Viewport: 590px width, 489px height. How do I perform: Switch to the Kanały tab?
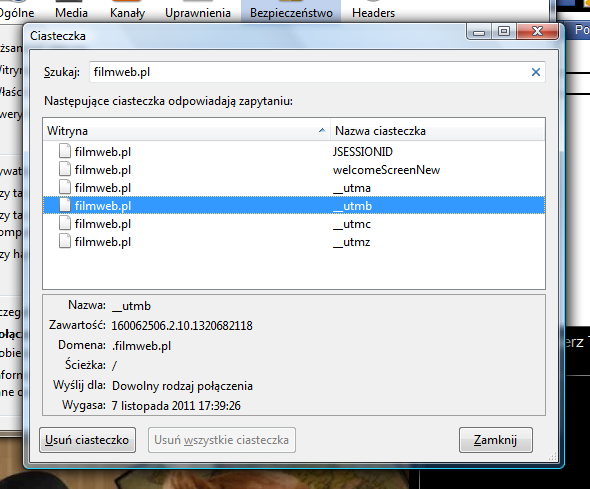tap(127, 13)
